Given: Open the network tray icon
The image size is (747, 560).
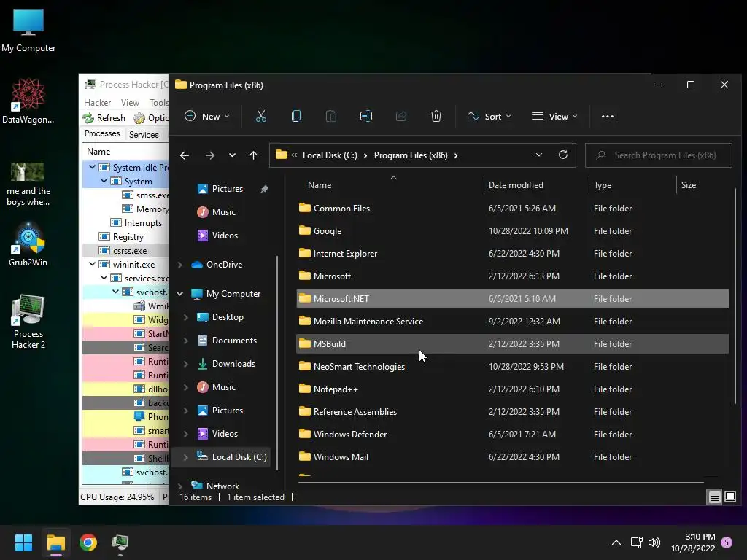Looking at the screenshot, I should pos(636,542).
